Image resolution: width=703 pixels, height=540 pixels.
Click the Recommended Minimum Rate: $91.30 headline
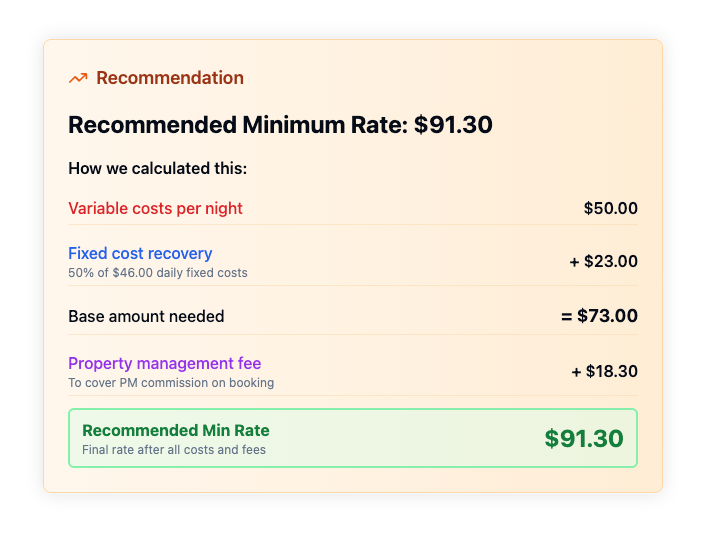280,125
